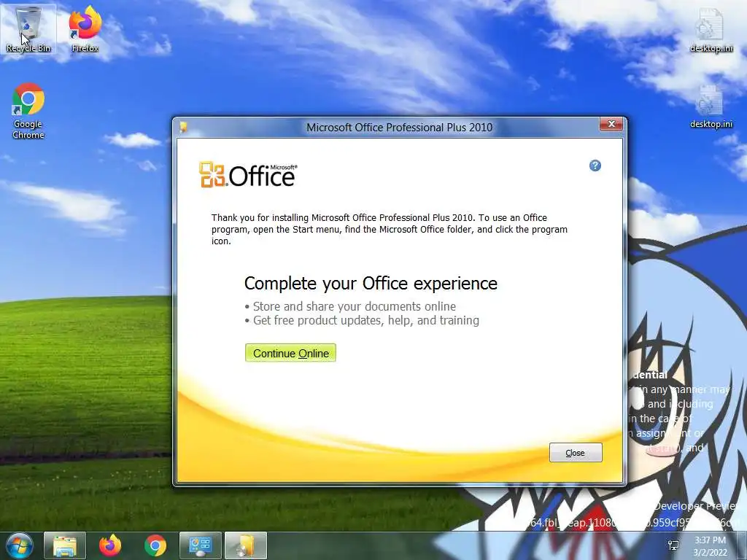Click the Close button in Office dialog
The height and width of the screenshot is (560, 747).
click(576, 452)
